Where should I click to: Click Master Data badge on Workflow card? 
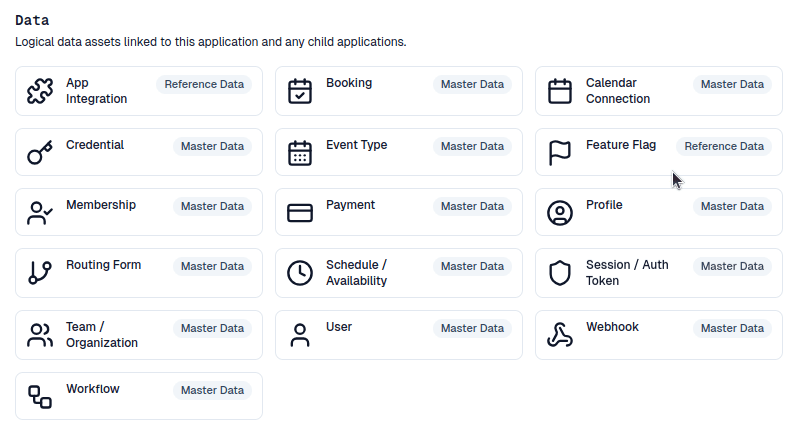pos(212,390)
